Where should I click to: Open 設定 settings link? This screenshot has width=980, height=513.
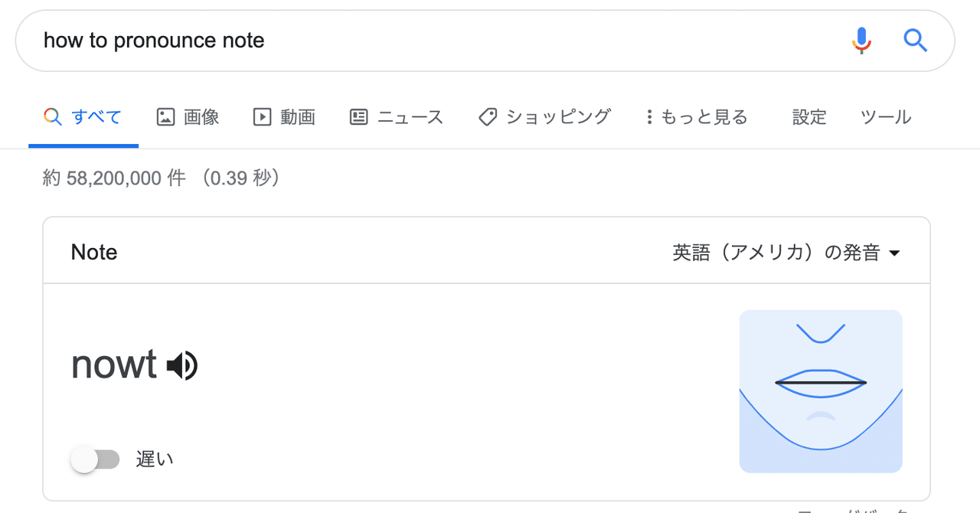point(809,117)
